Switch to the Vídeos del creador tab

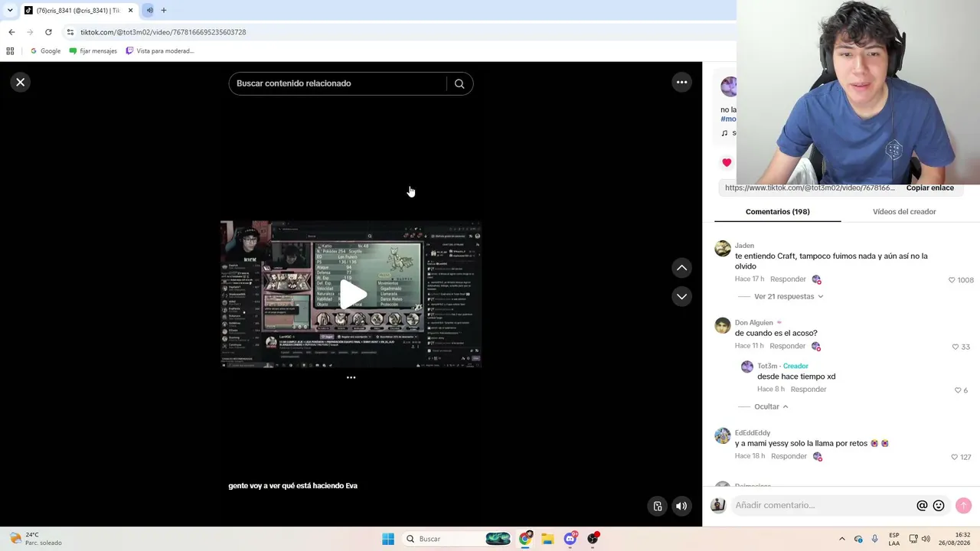click(x=904, y=211)
